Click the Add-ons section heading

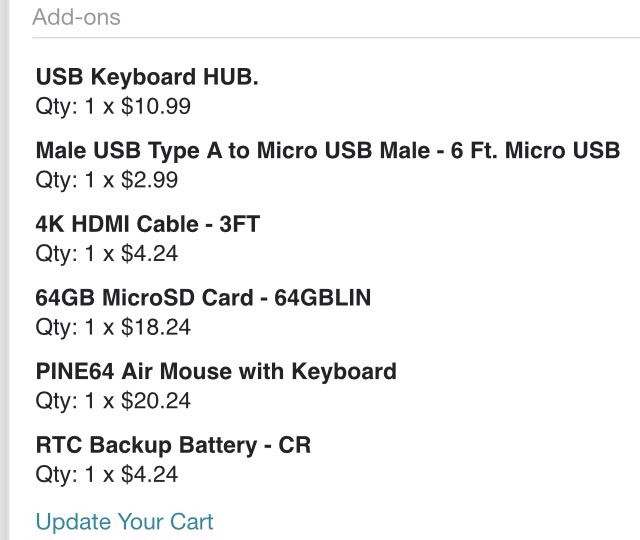click(76, 17)
